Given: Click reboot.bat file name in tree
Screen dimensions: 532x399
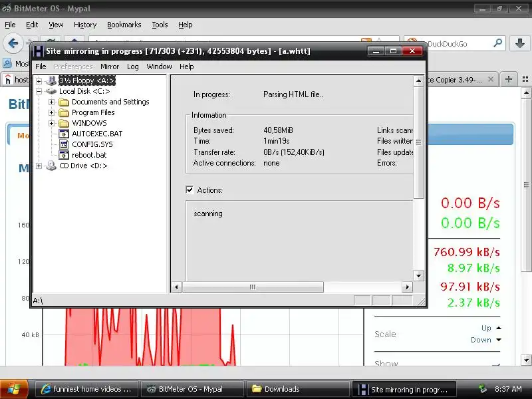Looking at the screenshot, I should coord(89,155).
